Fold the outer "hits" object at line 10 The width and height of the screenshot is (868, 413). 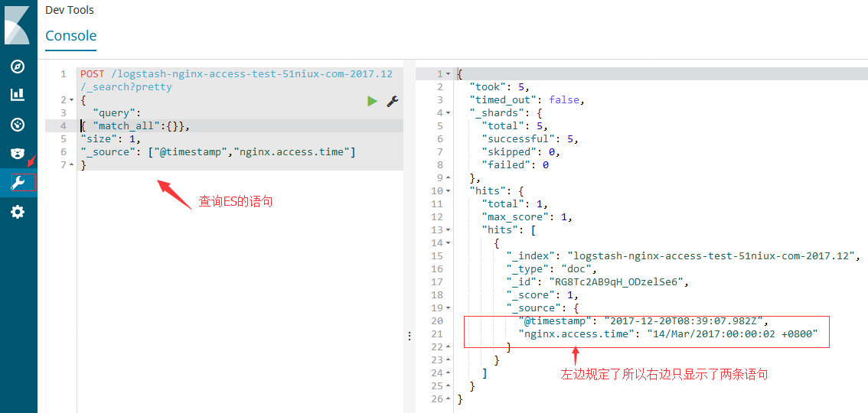[448, 191]
